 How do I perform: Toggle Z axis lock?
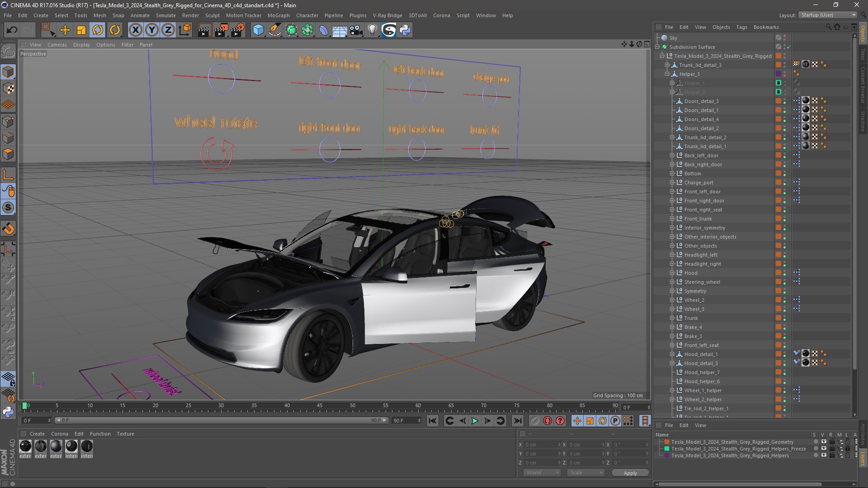[x=168, y=30]
